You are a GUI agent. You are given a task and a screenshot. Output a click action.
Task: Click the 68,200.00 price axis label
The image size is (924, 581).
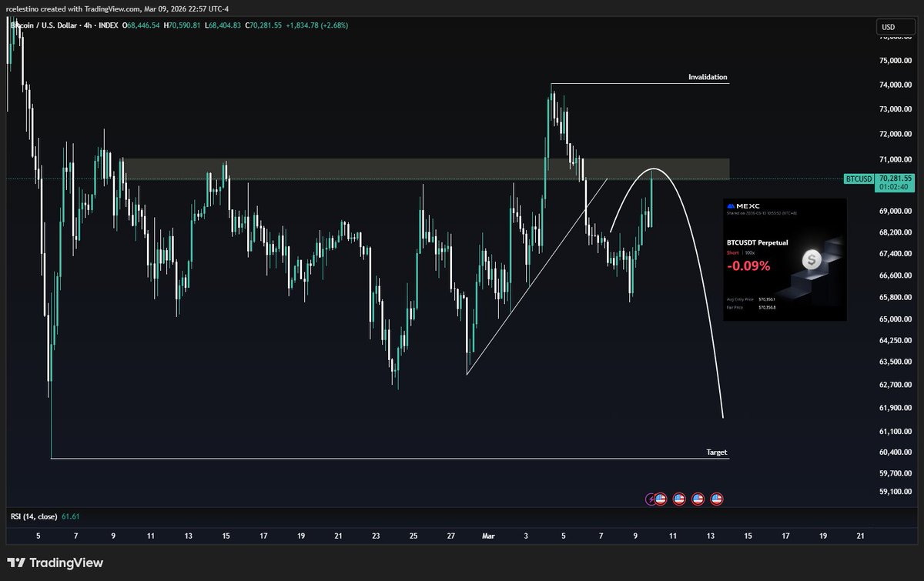click(x=896, y=232)
